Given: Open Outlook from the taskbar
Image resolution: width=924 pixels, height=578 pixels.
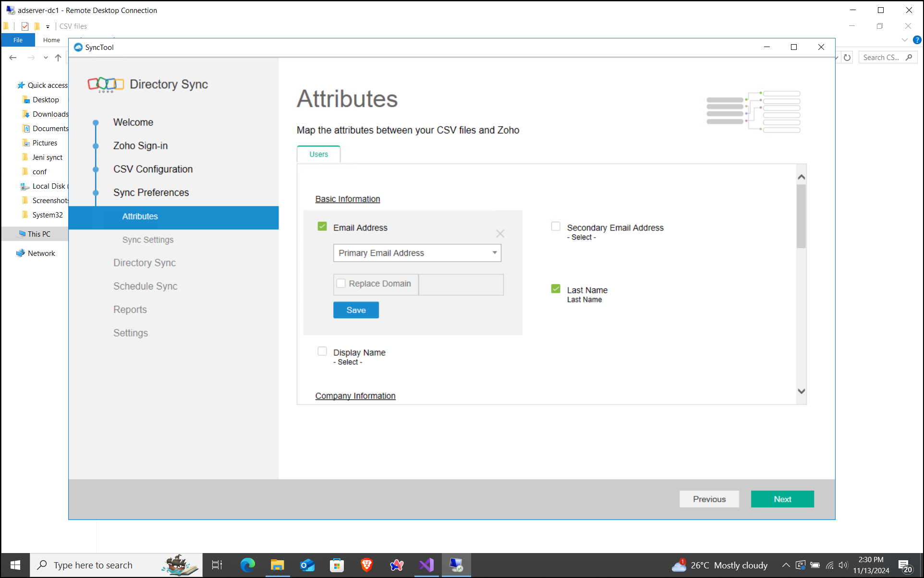Looking at the screenshot, I should 307,565.
